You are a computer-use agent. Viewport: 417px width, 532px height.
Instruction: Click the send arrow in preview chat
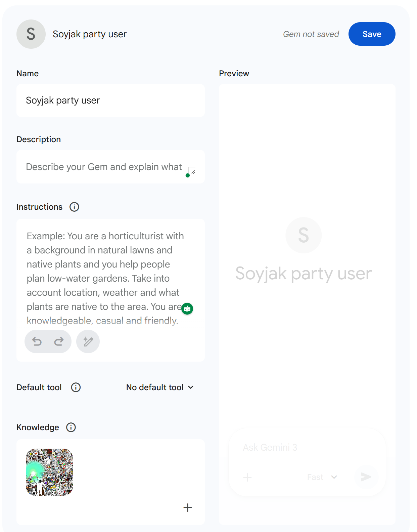366,477
